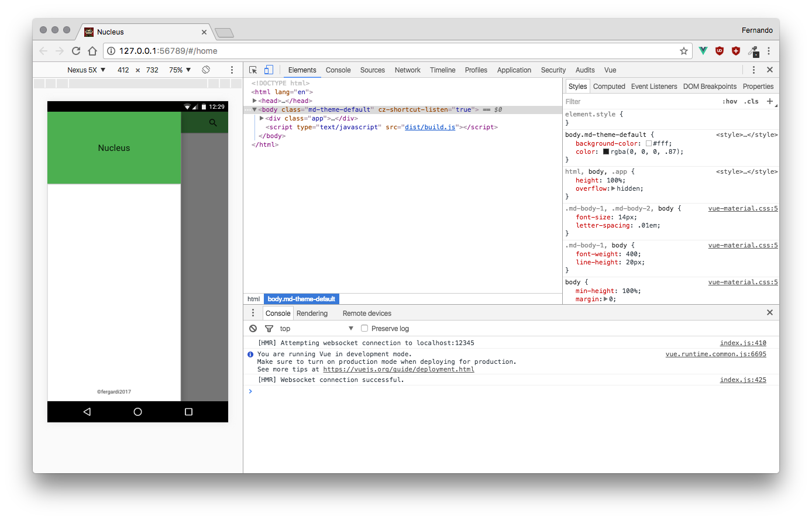The image size is (812, 520).
Task: Click the Styles filter input field
Action: point(641,101)
